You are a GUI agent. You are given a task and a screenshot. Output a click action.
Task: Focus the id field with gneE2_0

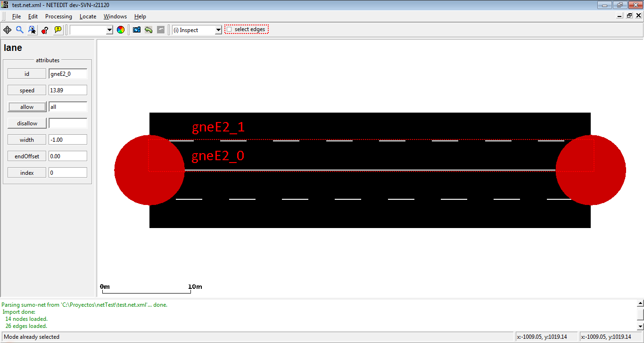[x=68, y=74]
